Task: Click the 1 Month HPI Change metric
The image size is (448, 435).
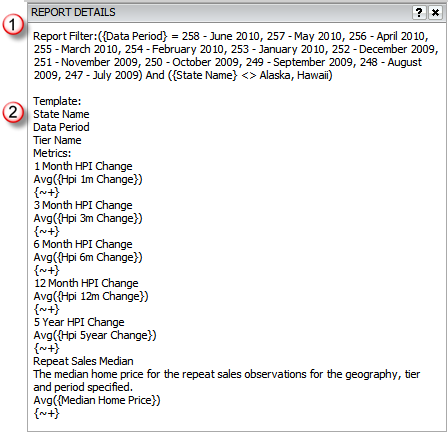Action: pyautogui.click(x=83, y=166)
